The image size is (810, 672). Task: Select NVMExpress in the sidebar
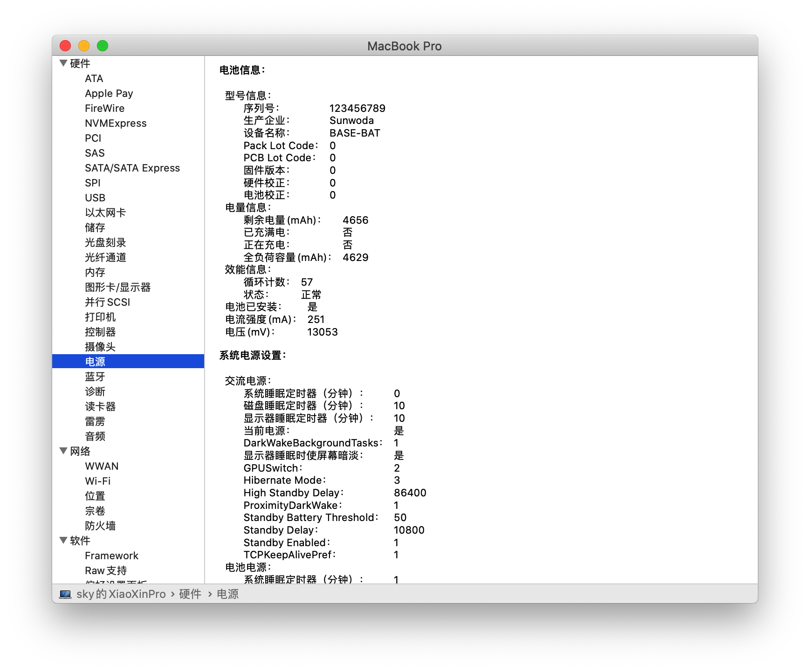coord(116,123)
